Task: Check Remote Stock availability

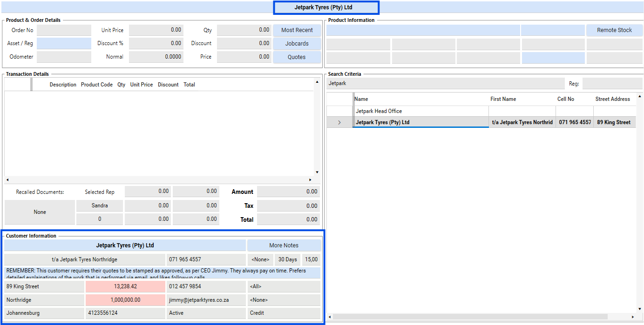Action: pos(614,30)
